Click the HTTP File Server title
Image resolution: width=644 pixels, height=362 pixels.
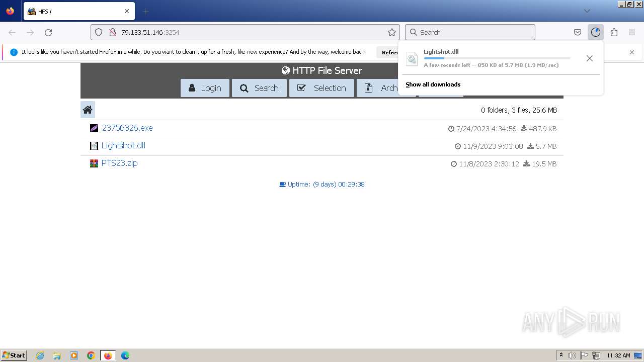pyautogui.click(x=322, y=70)
